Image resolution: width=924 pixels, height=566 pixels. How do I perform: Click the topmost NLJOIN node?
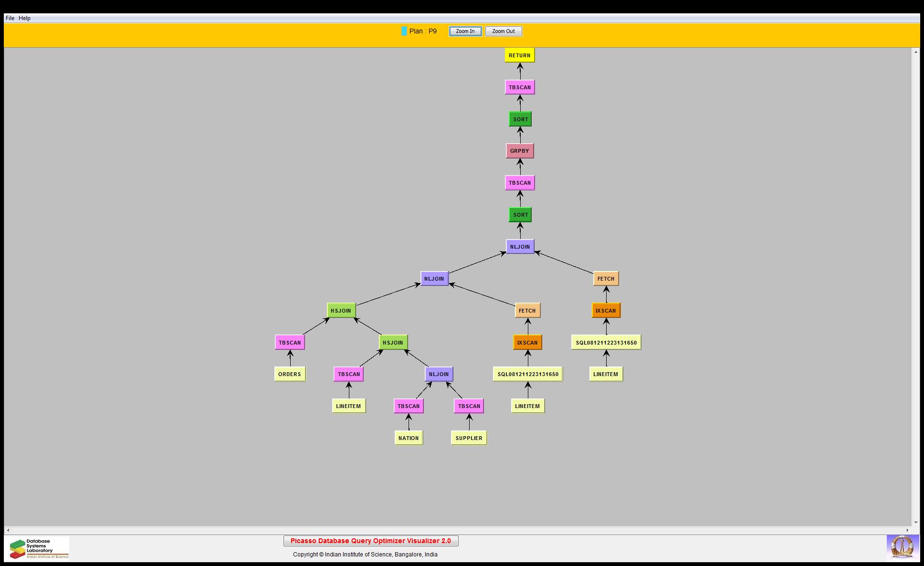pos(520,247)
